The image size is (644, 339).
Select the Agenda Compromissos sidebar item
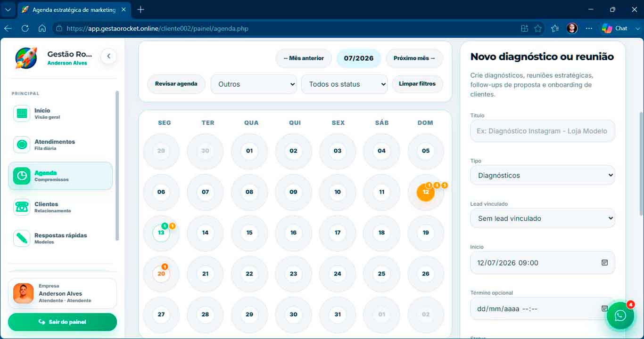(x=60, y=176)
